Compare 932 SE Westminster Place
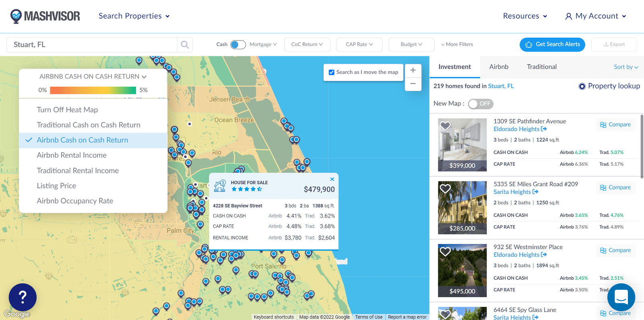This screenshot has width=644, height=320. [x=616, y=251]
